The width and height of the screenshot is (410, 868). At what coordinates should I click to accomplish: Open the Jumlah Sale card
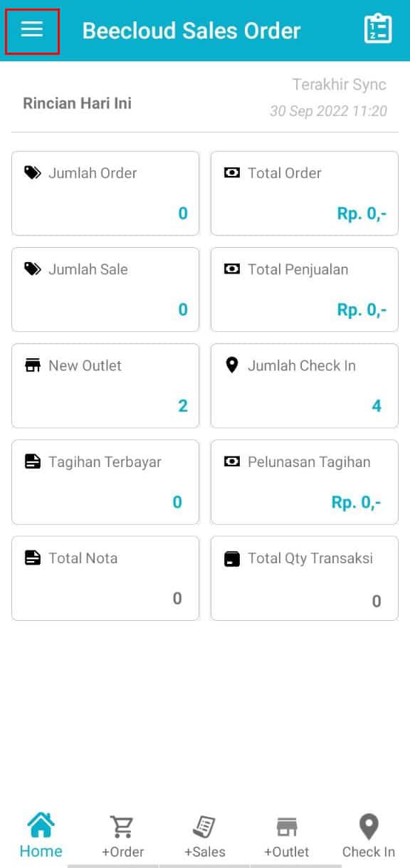pyautogui.click(x=105, y=289)
